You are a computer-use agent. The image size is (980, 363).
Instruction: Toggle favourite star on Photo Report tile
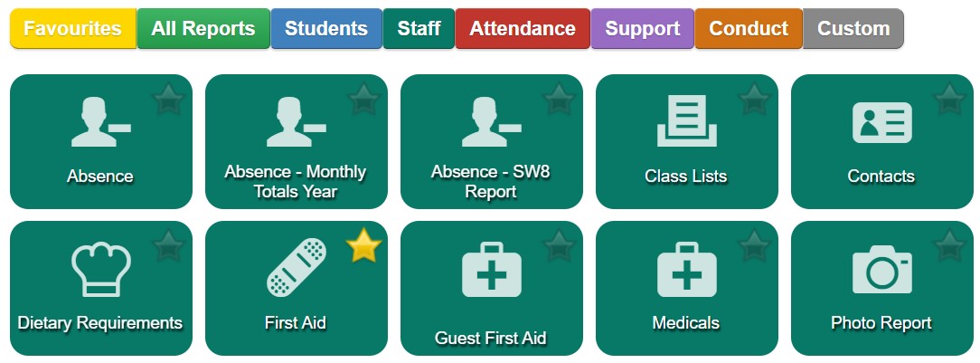pyautogui.click(x=950, y=245)
